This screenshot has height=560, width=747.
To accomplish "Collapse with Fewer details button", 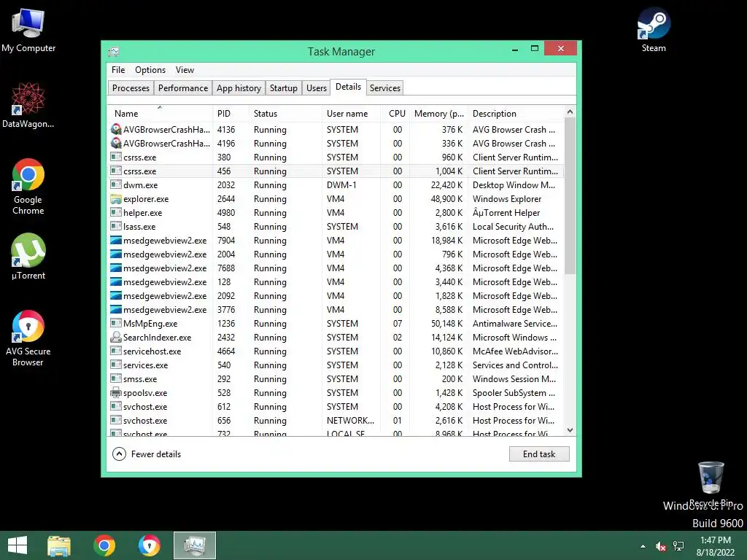I will coord(147,454).
